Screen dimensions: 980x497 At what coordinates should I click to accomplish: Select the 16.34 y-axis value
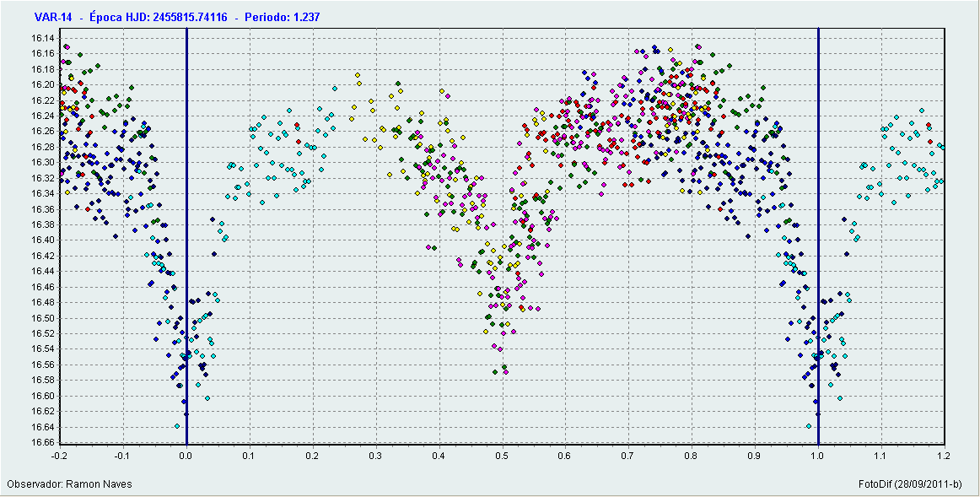(42, 193)
